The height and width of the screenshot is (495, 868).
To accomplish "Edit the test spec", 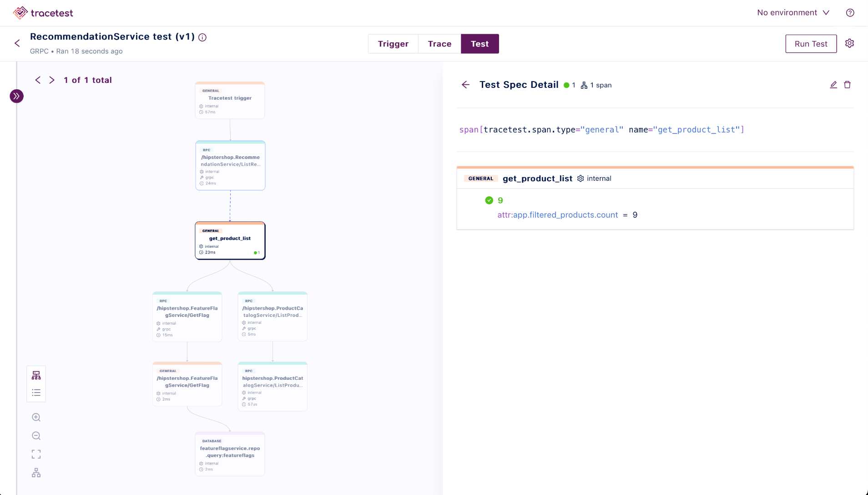I will (x=833, y=85).
